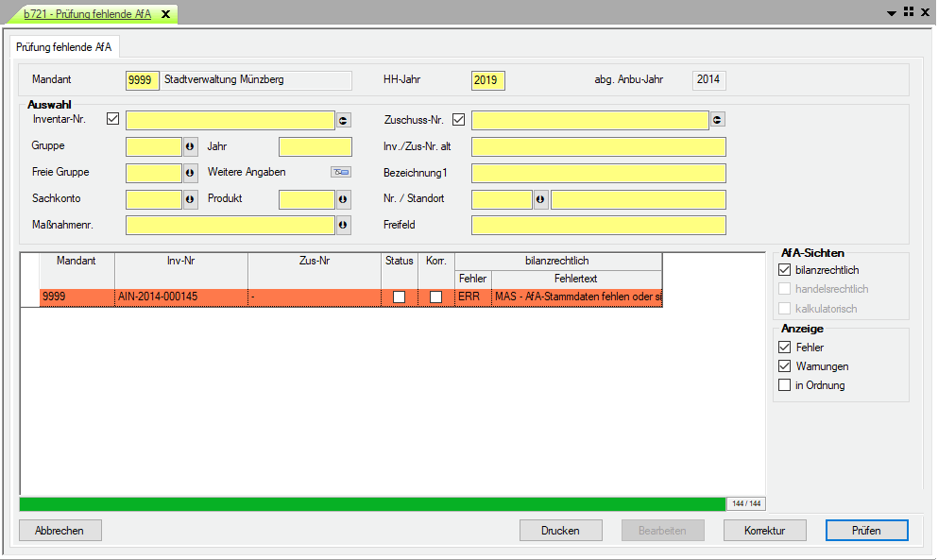Viewport: 938px width, 560px height.
Task: Click the Sachkonto lookup button
Action: tap(190, 199)
